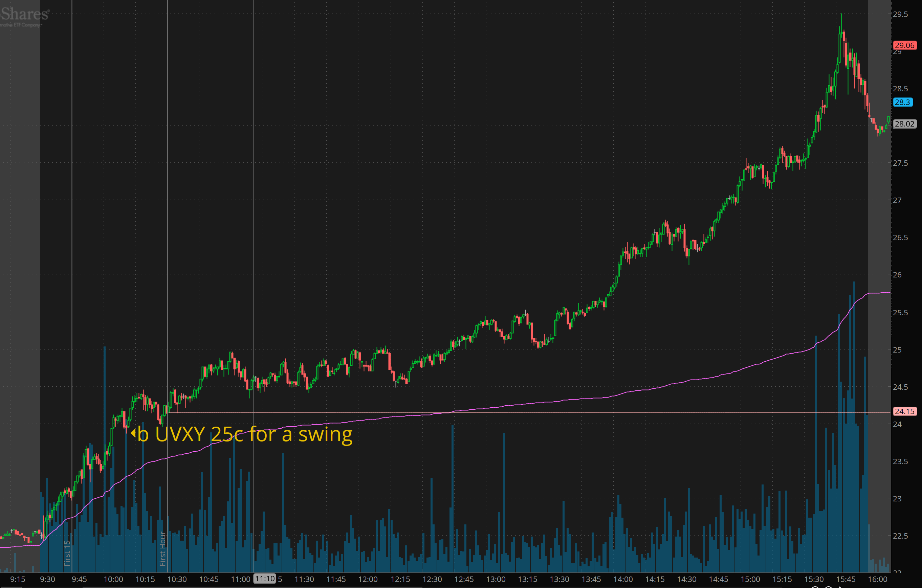Click the 11:10 crosshair time label
This screenshot has height=588, width=922.
click(265, 579)
